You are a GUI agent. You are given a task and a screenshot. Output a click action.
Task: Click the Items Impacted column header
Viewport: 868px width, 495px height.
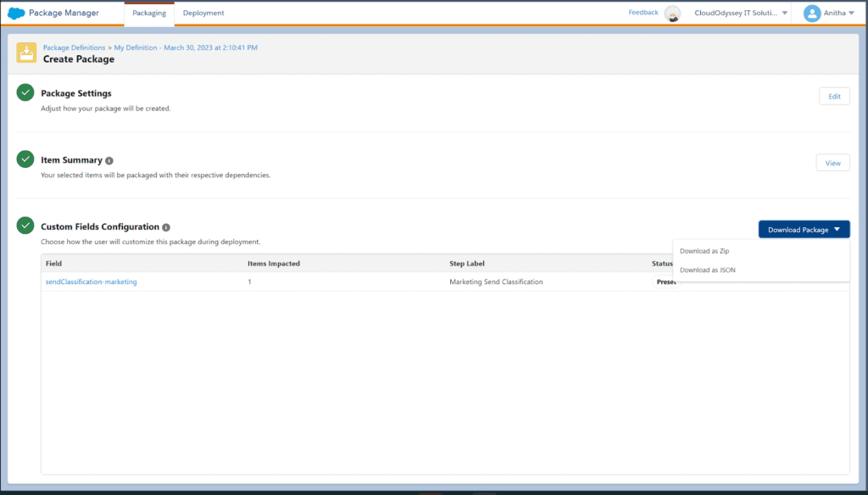(x=274, y=264)
